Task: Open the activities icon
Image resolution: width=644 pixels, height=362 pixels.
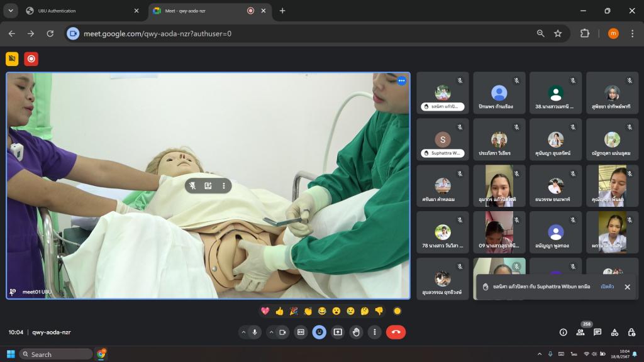Action: [x=614, y=332]
